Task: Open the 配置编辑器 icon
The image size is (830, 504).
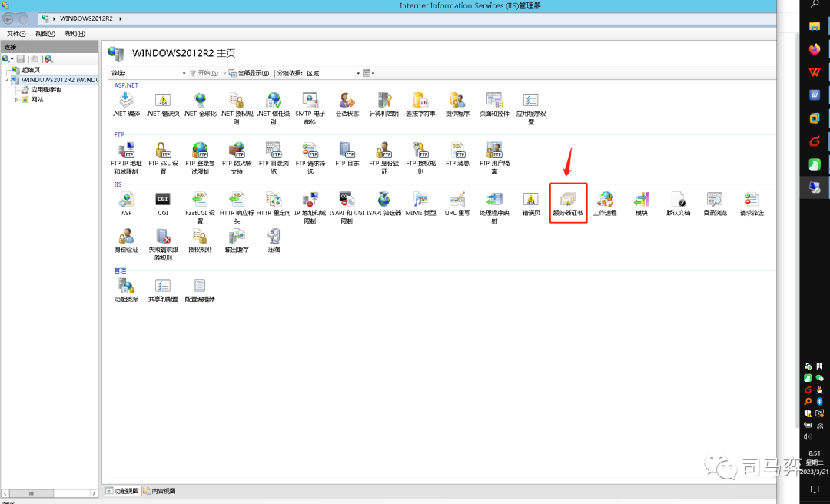Action: pos(200,290)
